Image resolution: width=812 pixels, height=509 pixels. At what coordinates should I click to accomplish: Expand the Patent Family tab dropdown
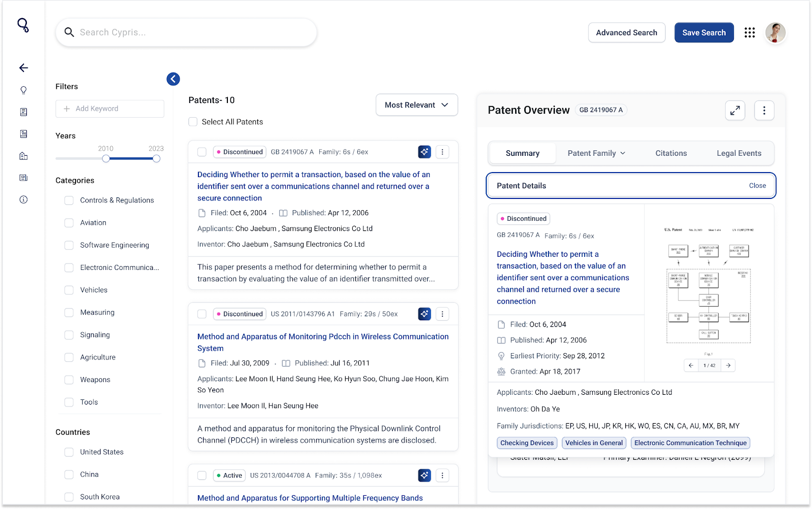[x=596, y=153]
